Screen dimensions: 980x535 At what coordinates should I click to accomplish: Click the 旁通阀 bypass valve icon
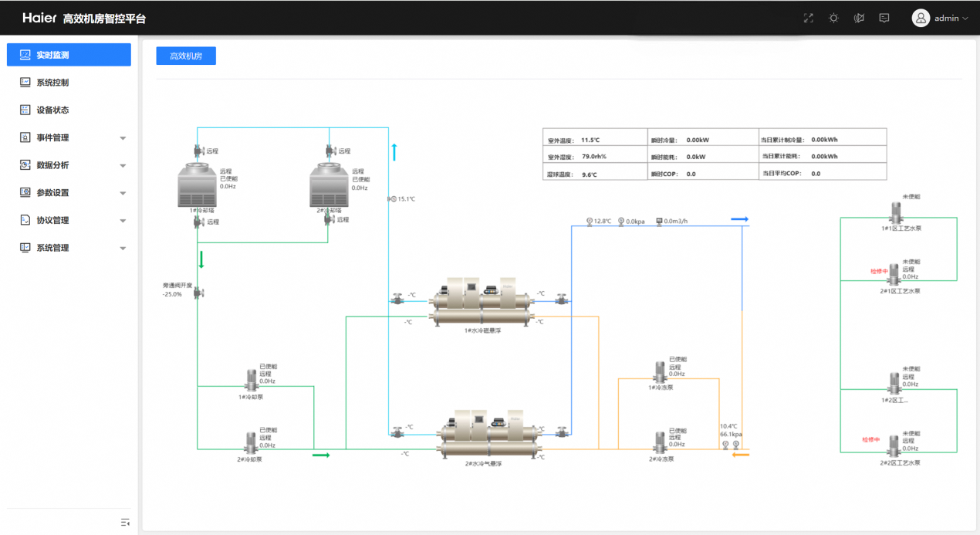click(x=199, y=293)
